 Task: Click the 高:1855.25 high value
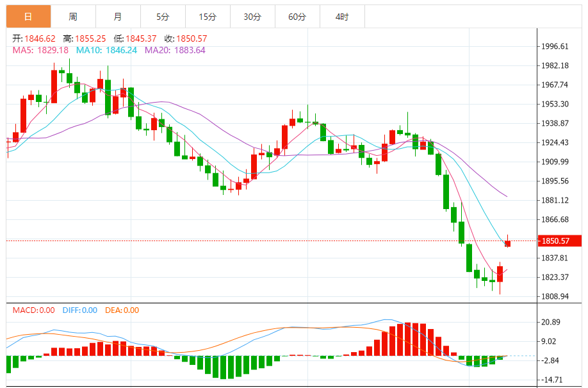pyautogui.click(x=85, y=38)
